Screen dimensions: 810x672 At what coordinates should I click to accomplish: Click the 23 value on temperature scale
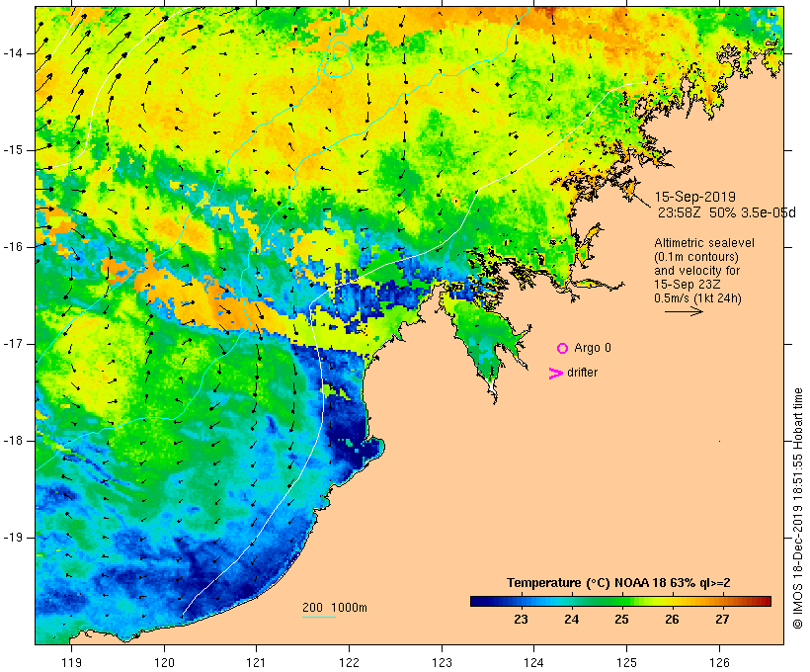pos(521,620)
